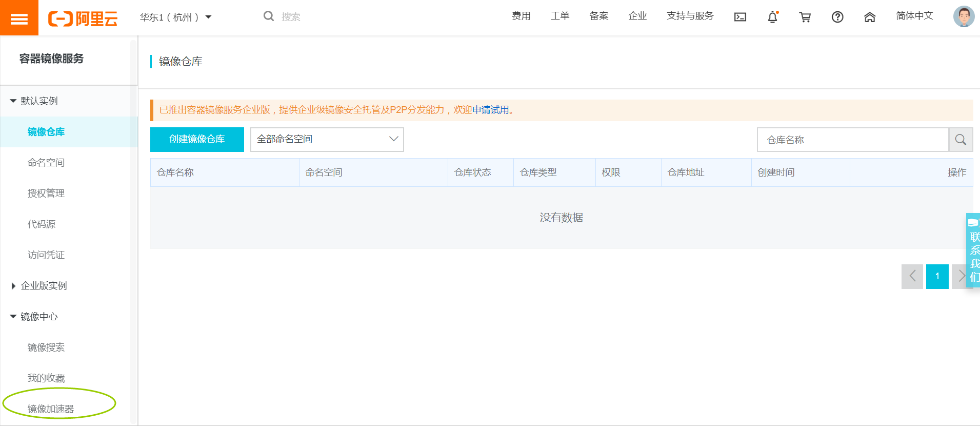
Task: Open the user avatar profile
Action: tap(963, 16)
